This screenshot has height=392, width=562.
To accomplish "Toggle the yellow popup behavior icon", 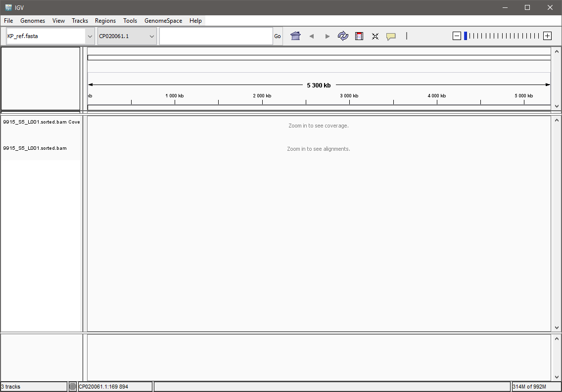I will coord(391,36).
